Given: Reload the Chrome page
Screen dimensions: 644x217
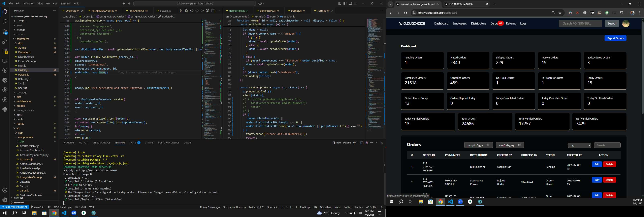Looking at the screenshot, I should [x=406, y=13].
